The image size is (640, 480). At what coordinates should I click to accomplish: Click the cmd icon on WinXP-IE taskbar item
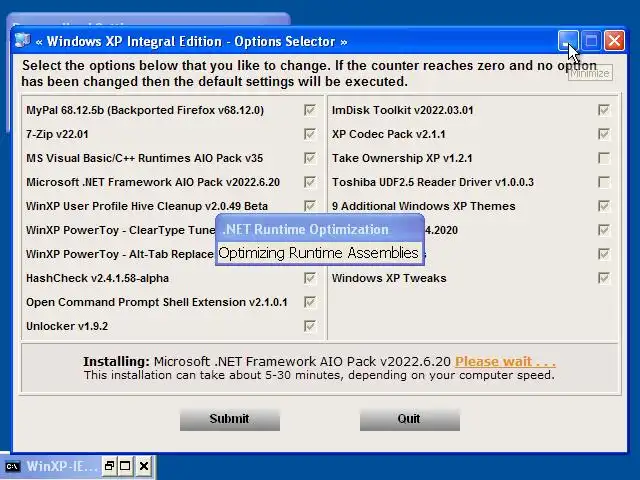point(12,466)
